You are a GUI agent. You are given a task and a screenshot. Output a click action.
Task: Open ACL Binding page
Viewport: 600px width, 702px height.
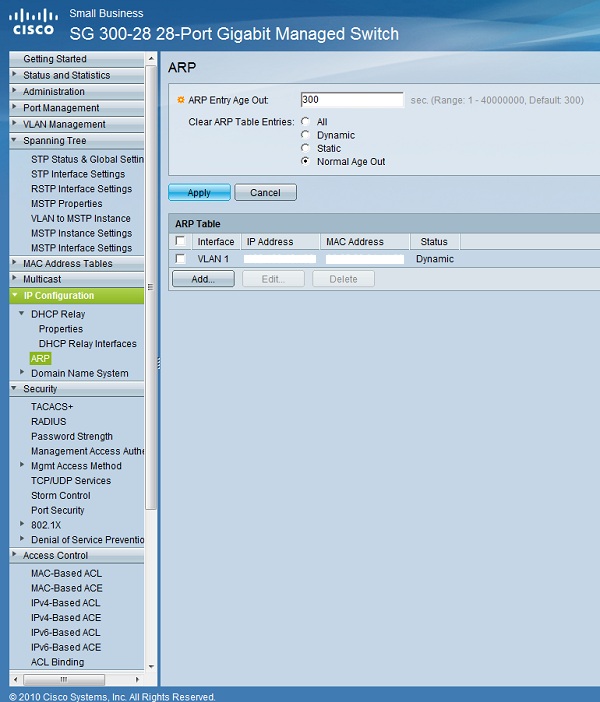pyautogui.click(x=57, y=662)
